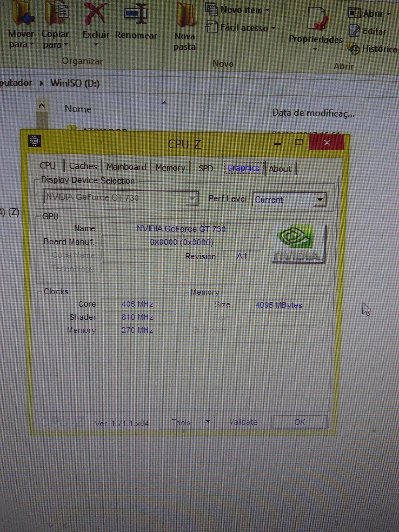Viewport: 399px width, 532px height.
Task: Switch to the CPU tab
Action: tap(48, 165)
